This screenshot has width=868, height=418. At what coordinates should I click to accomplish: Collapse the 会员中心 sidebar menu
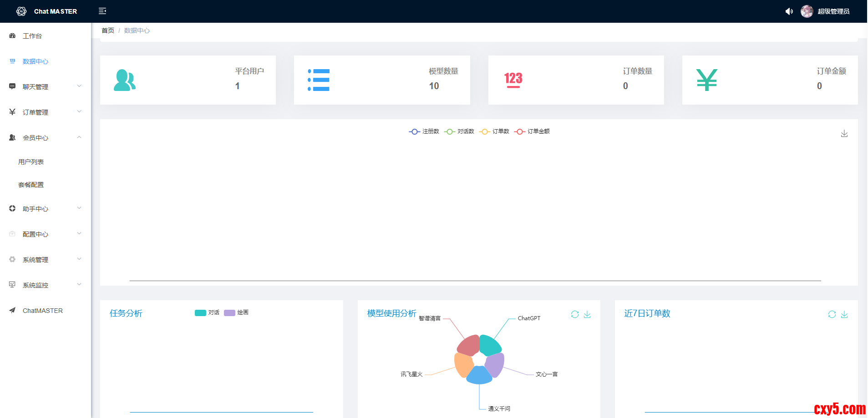46,137
